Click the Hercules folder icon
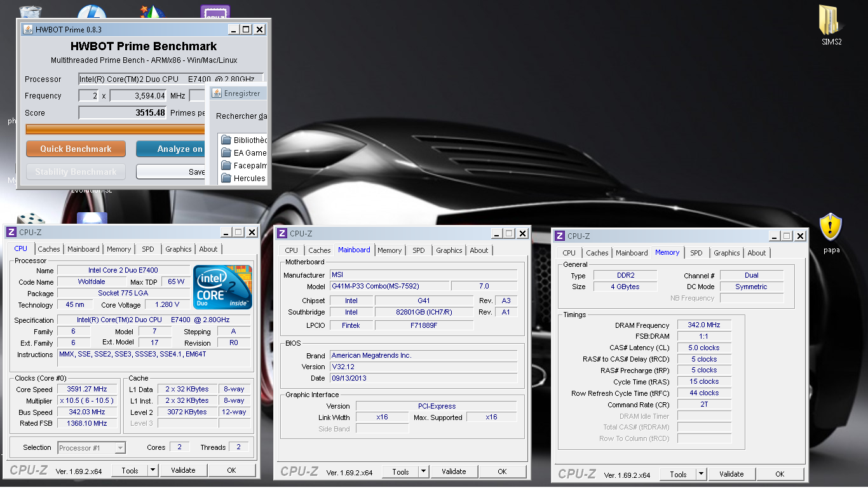Image resolution: width=868 pixels, height=488 pixels. 226,178
